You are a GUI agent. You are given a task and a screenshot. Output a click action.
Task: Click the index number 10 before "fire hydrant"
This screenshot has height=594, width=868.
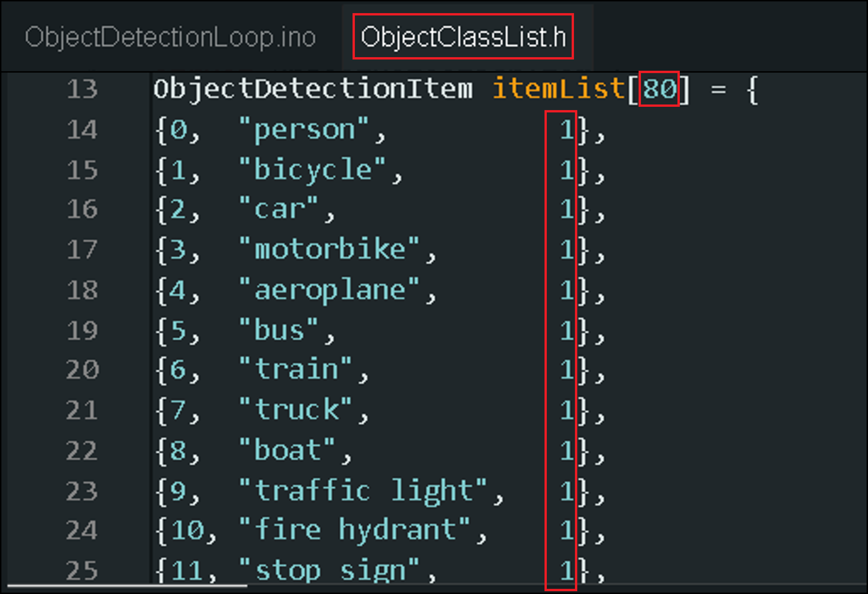pyautogui.click(x=187, y=531)
